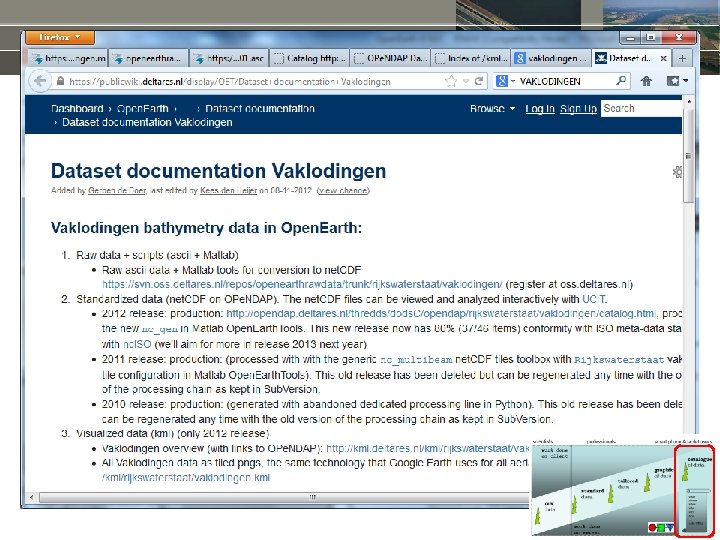The width and height of the screenshot is (720, 540).
Task: Switch to the 'openearthra...' tab
Action: pos(149,58)
